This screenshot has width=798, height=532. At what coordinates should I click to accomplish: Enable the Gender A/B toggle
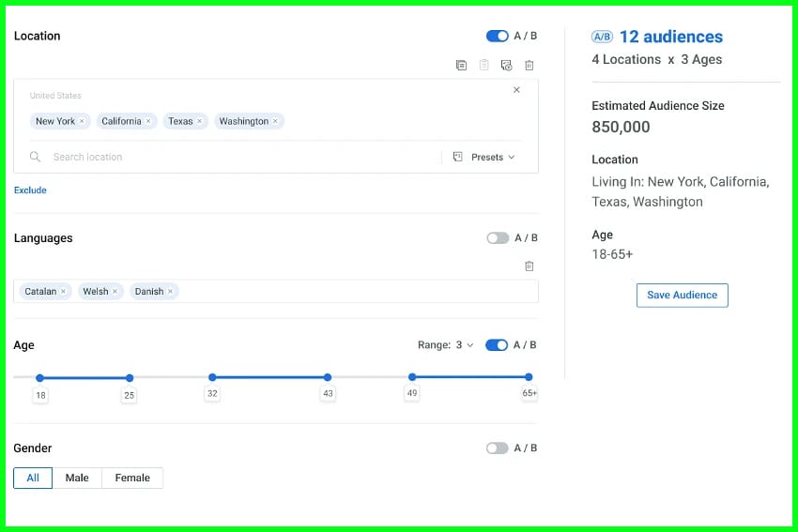(497, 448)
